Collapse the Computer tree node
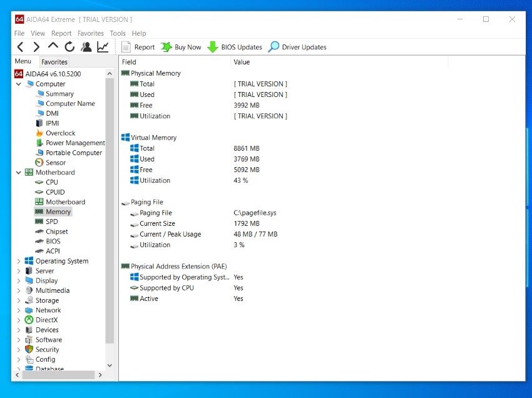 [x=19, y=84]
